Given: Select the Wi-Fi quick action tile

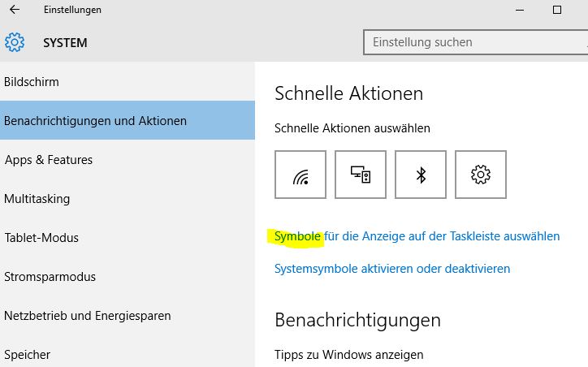Looking at the screenshot, I should (300, 175).
